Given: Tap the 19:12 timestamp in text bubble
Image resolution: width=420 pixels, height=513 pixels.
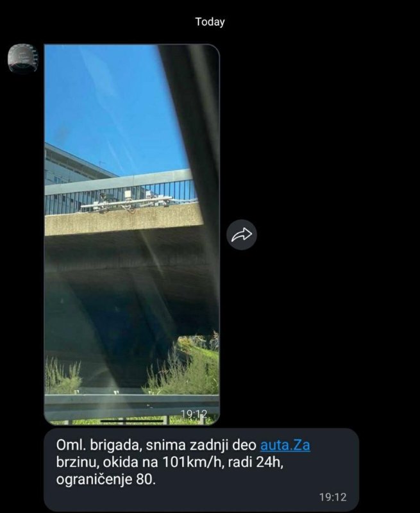Looking at the screenshot, I should coord(333,498).
